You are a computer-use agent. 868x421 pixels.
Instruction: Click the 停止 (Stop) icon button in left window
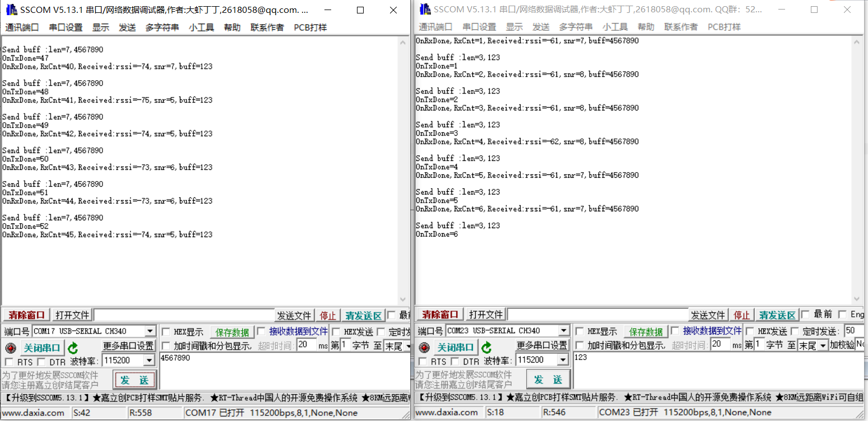click(x=328, y=314)
